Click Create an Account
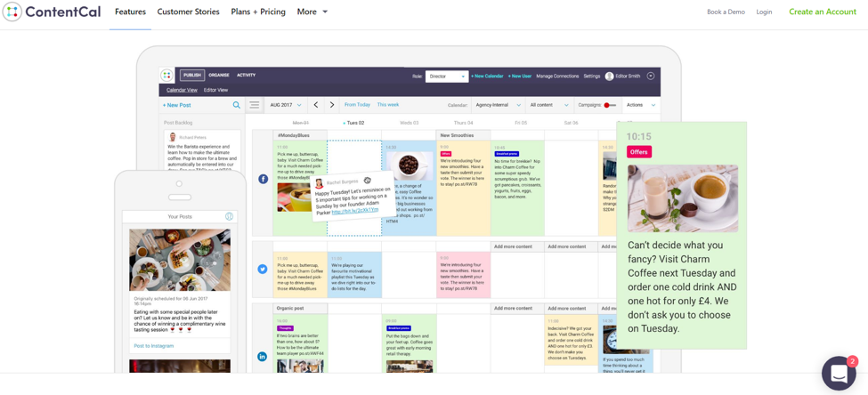Screen dimensions: 868x395 [x=823, y=12]
